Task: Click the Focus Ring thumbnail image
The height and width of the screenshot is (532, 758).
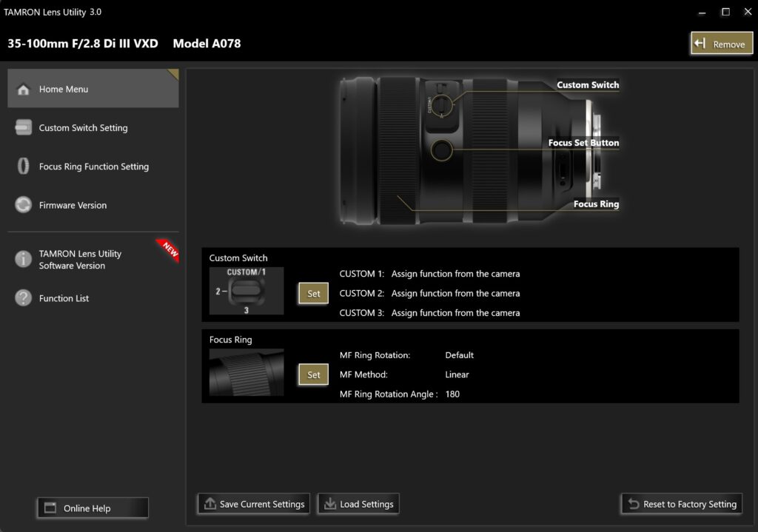Action: [246, 372]
